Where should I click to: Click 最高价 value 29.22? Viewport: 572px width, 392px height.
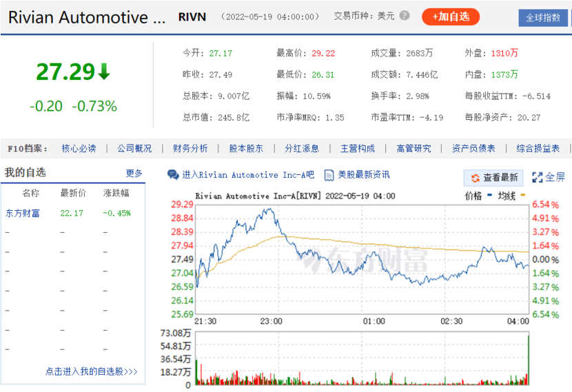(x=323, y=54)
